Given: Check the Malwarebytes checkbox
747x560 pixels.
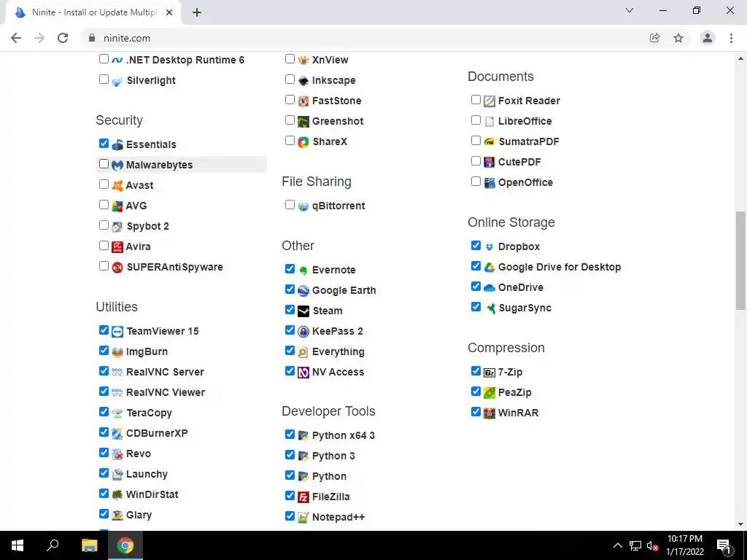Looking at the screenshot, I should click(104, 164).
